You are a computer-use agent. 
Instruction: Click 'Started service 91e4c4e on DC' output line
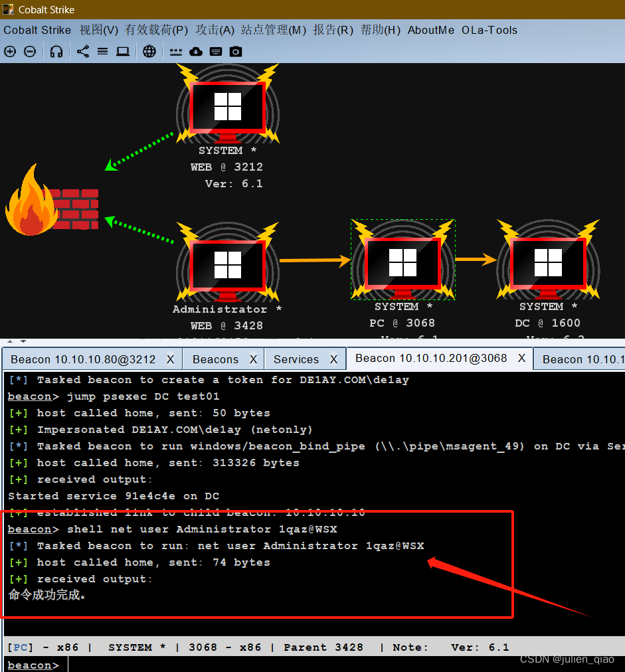click(114, 496)
